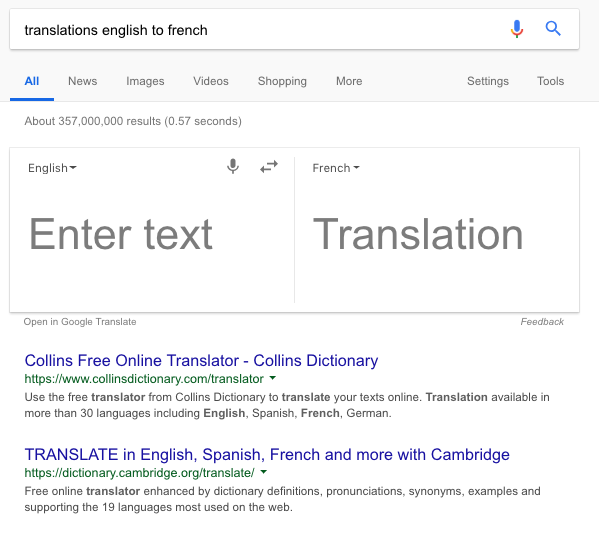Click the blue magnifying glass search icon
Image resolution: width=599 pixels, height=534 pixels.
tap(553, 29)
